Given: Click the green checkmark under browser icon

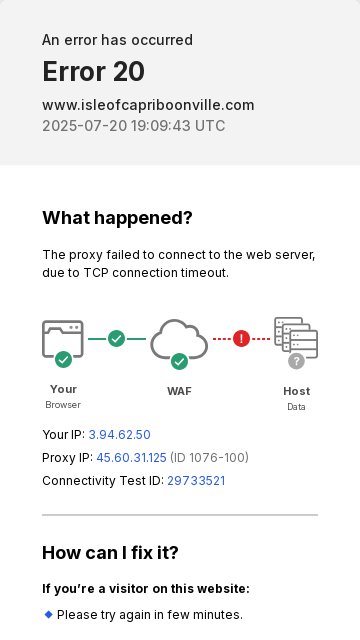Looking at the screenshot, I should tap(63, 360).
